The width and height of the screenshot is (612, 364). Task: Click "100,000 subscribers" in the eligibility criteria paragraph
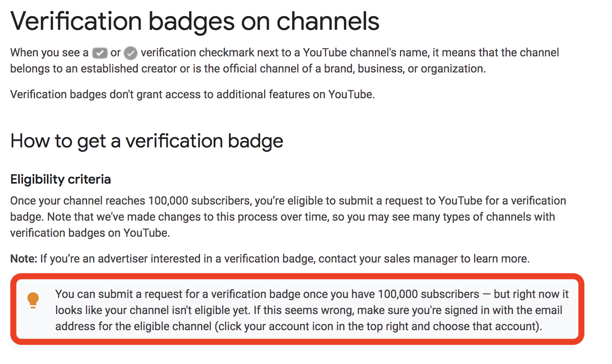pyautogui.click(x=199, y=201)
